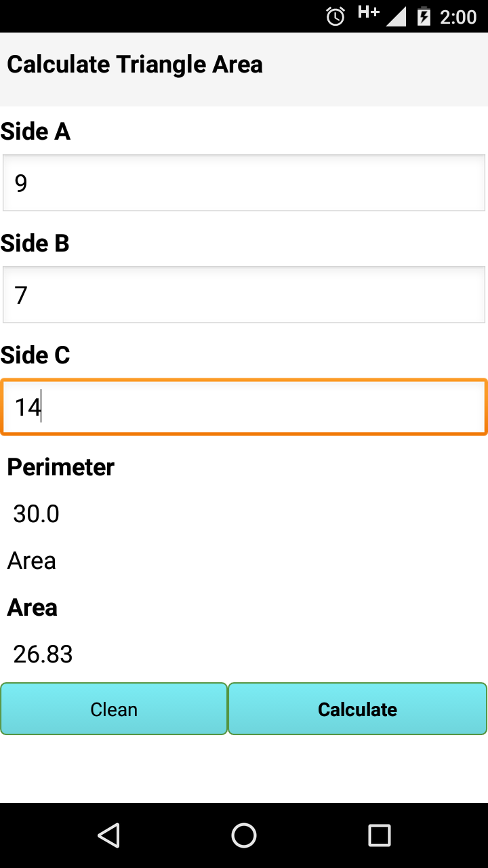
Task: Tap the alarm clock status icon
Action: [x=335, y=16]
